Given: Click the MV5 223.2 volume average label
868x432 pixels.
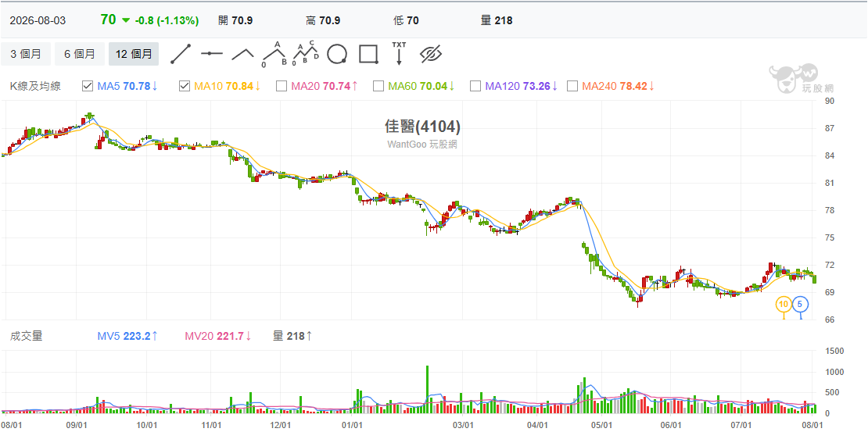Looking at the screenshot, I should (128, 335).
